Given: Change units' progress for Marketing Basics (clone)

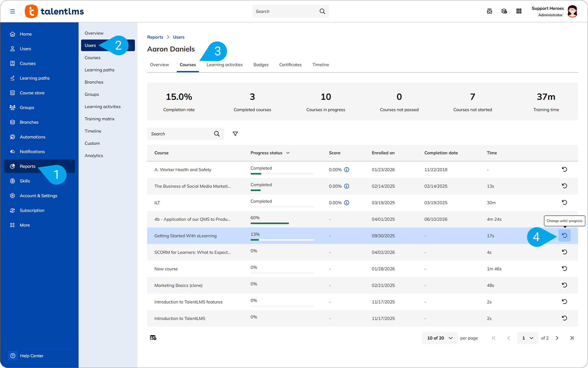Looking at the screenshot, I should (x=565, y=285).
